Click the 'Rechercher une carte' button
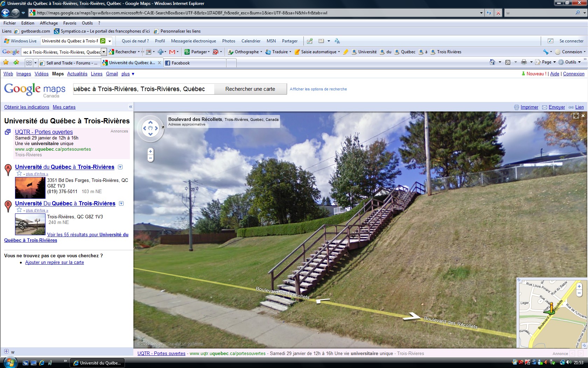The image size is (588, 368). [250, 89]
